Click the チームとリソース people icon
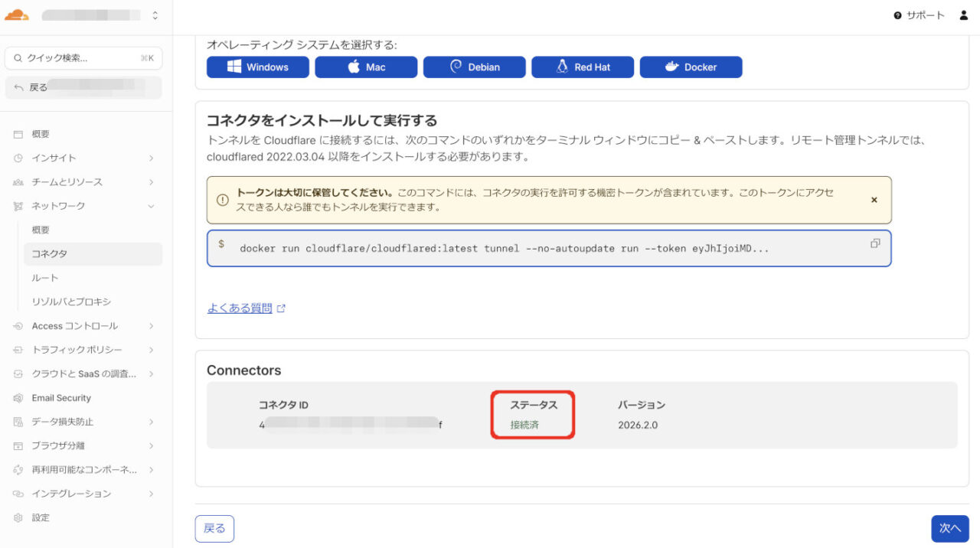The width and height of the screenshot is (980, 548). coord(18,182)
